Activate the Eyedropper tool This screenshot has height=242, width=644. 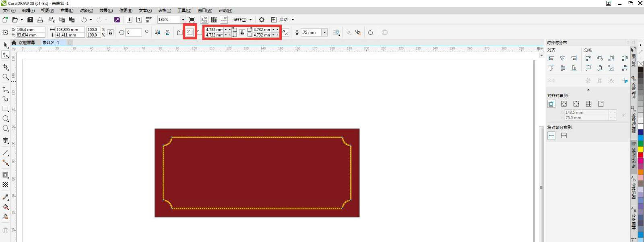(6, 197)
